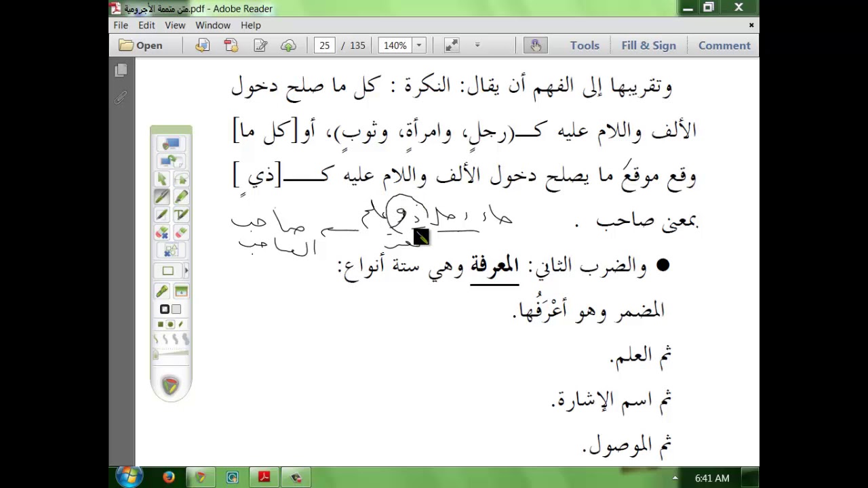This screenshot has height=488, width=868.
Task: Click the curved-arrow tool beside Select
Action: click(180, 179)
